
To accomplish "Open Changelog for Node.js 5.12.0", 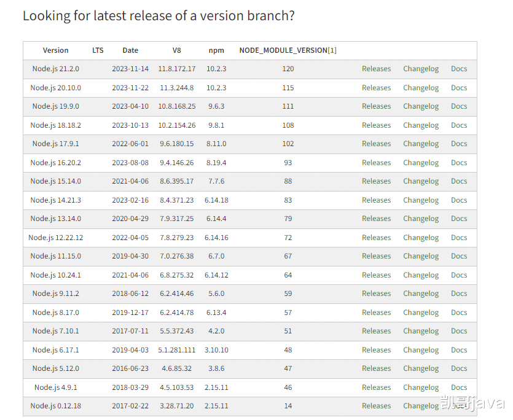I will click(421, 368).
